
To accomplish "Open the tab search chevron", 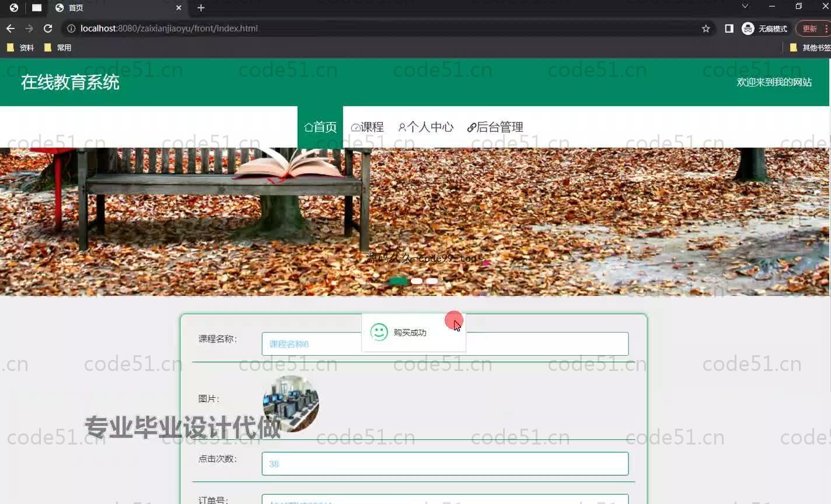I will click(745, 6).
